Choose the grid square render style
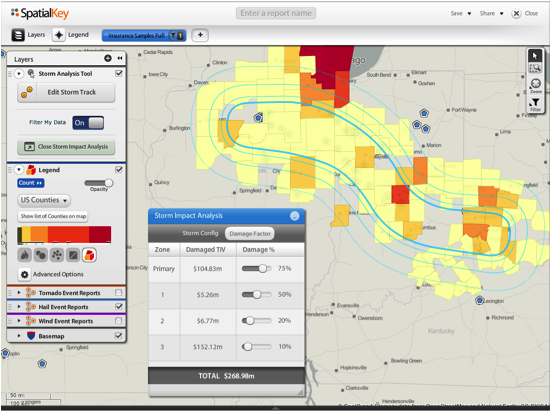The image size is (551, 412). [x=73, y=255]
